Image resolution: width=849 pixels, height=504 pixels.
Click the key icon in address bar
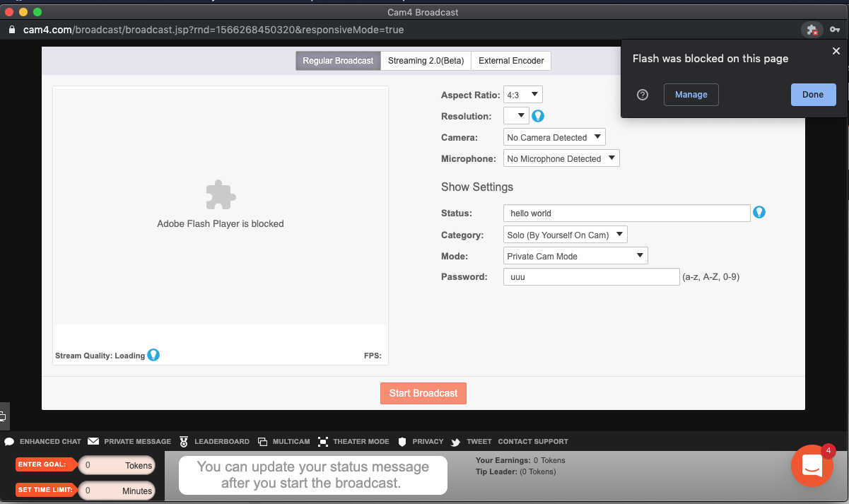pyautogui.click(x=835, y=30)
